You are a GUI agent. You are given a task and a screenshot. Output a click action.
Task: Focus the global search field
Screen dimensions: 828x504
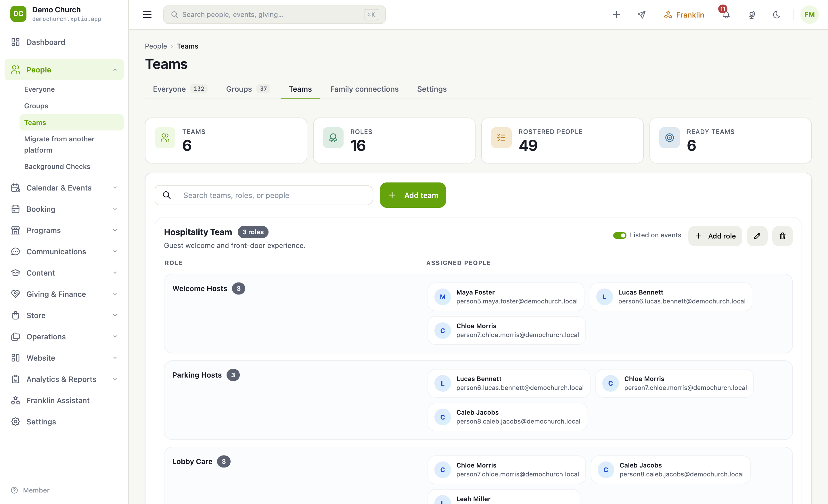(274, 15)
